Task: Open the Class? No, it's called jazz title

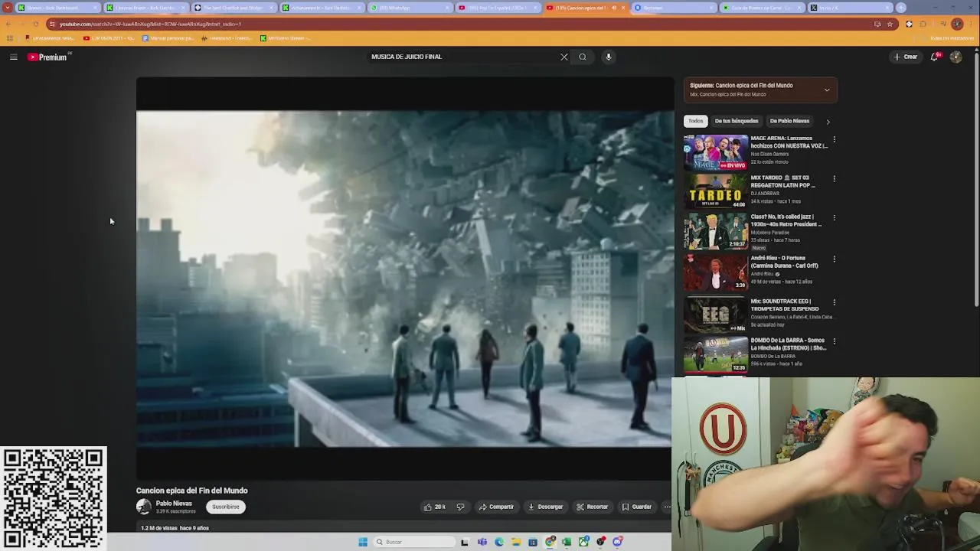Action: [x=786, y=220]
